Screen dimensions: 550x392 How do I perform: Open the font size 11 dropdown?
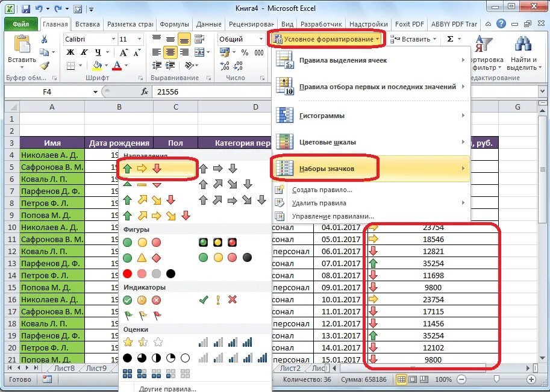(140, 39)
